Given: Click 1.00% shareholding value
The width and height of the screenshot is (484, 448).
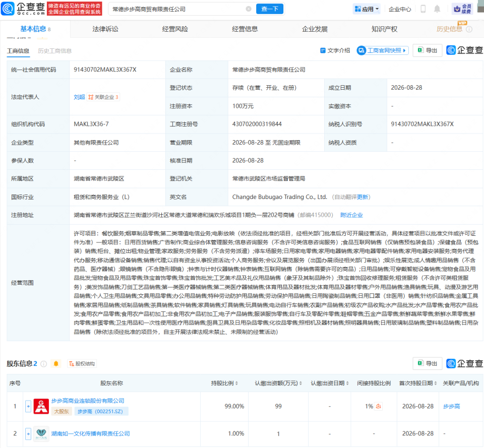Looking at the screenshot, I should [x=236, y=434].
